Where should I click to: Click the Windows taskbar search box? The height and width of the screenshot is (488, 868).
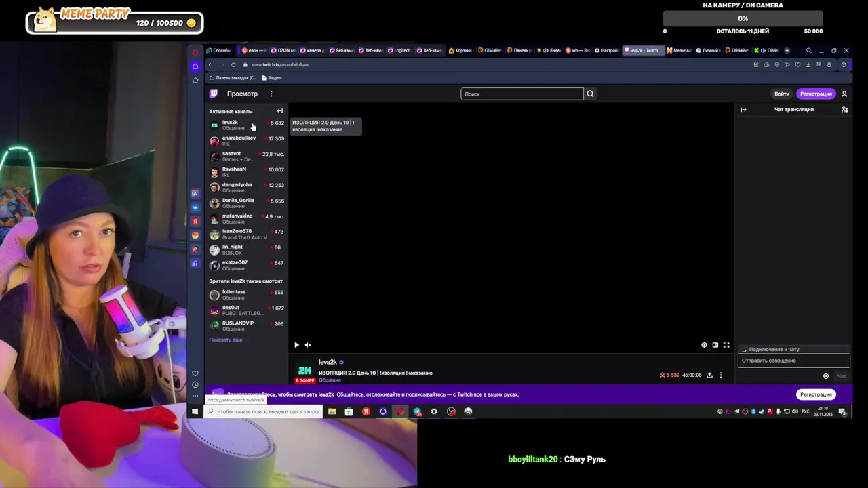264,411
